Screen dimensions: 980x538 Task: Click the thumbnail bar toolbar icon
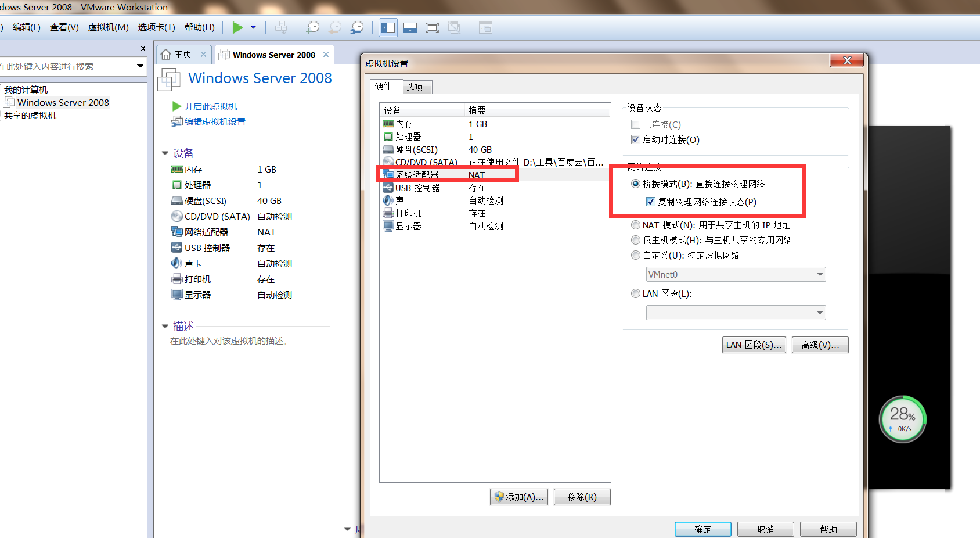point(485,27)
